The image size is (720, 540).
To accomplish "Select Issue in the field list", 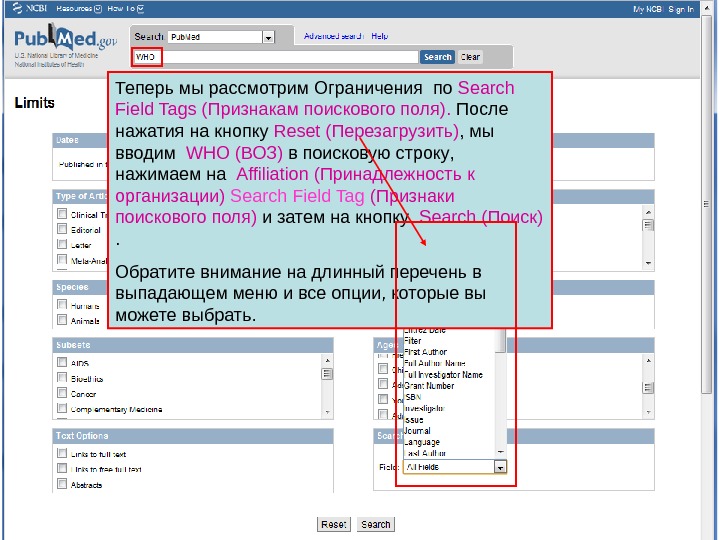I will (x=414, y=420).
